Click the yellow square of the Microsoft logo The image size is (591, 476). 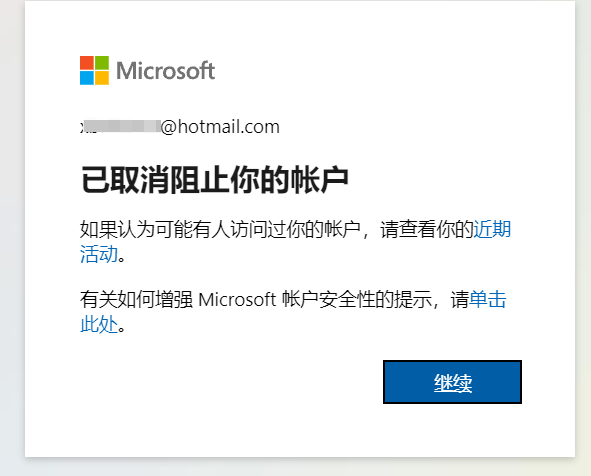pyautogui.click(x=102, y=78)
